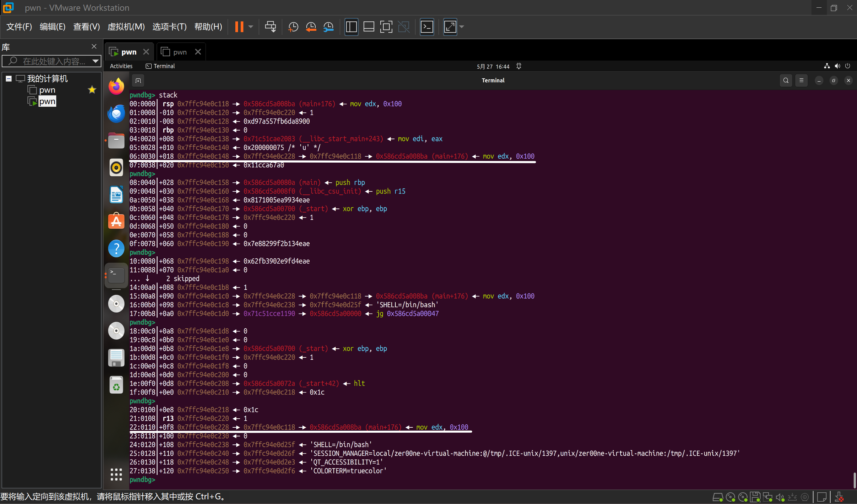The height and width of the screenshot is (504, 857).
Task: Open the clock and calendar 5月 27 16:44
Action: (x=493, y=66)
